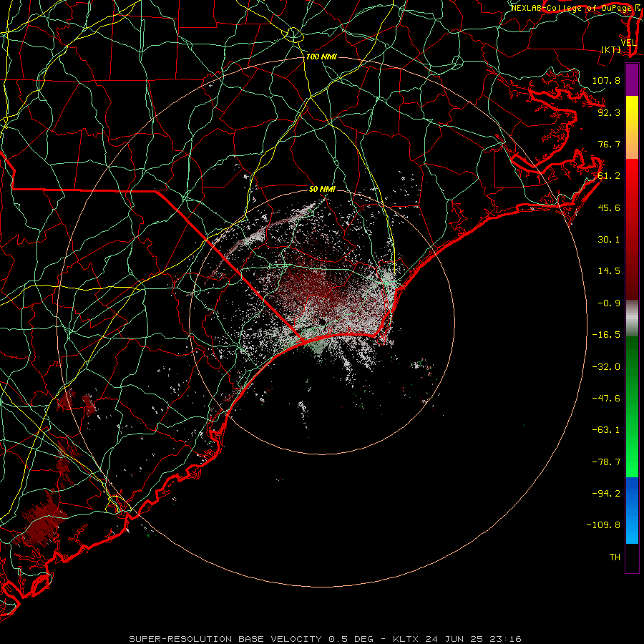Click the TH threshold label in legend

[615, 557]
